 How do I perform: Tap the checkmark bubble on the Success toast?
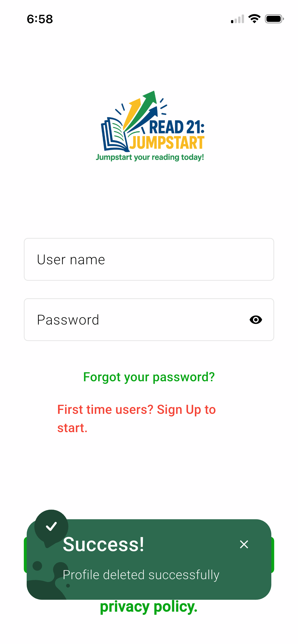click(x=51, y=526)
